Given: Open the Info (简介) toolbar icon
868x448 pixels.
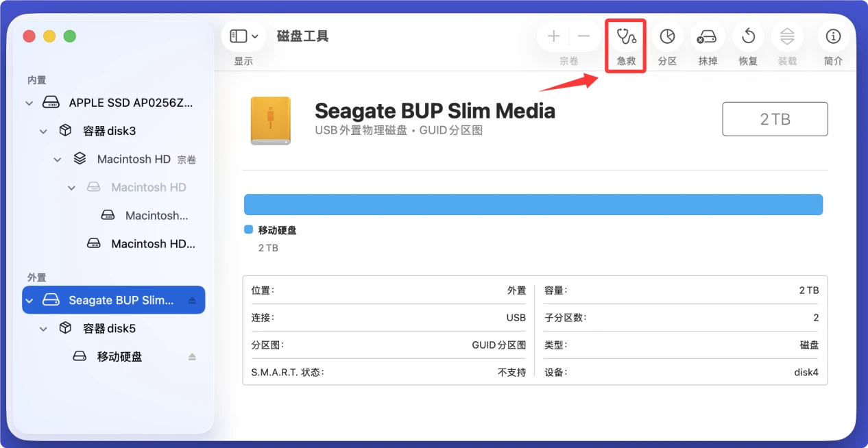Looking at the screenshot, I should [x=833, y=36].
